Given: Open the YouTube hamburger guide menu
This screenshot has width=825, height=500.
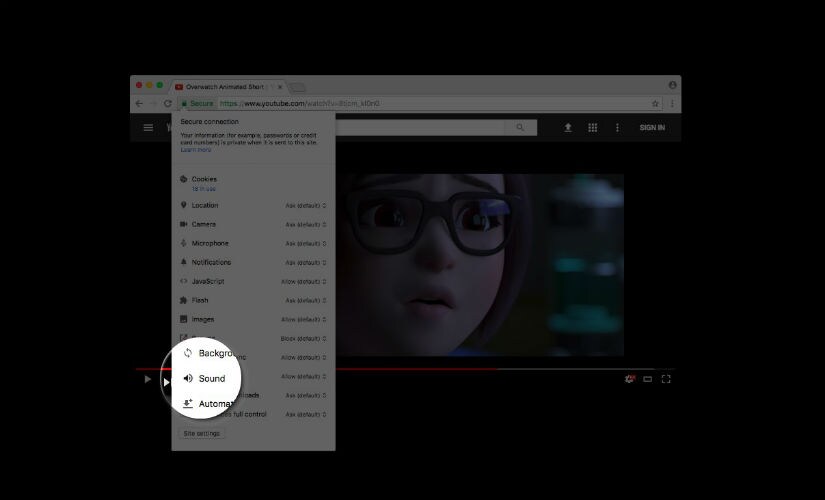Looking at the screenshot, I should point(148,127).
